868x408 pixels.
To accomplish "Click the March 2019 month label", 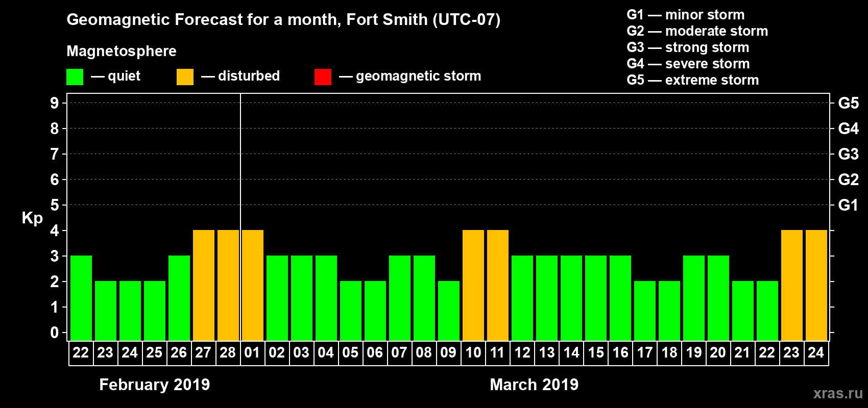I will (534, 385).
